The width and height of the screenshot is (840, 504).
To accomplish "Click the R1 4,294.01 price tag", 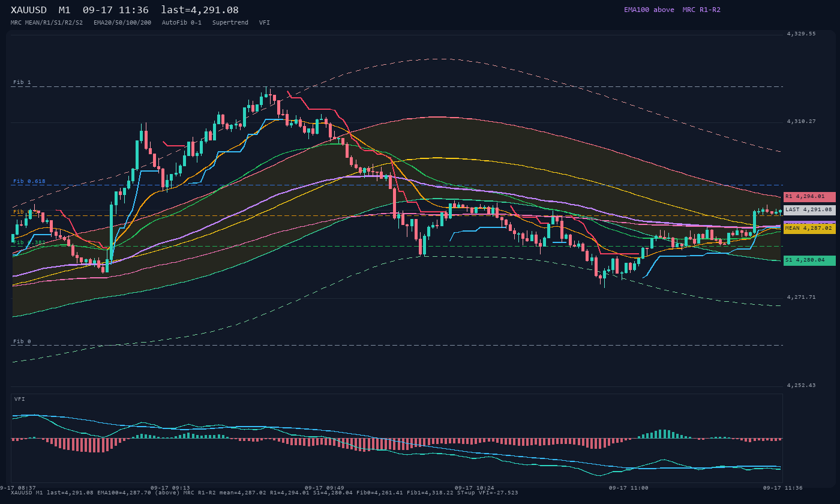I will (x=809, y=197).
